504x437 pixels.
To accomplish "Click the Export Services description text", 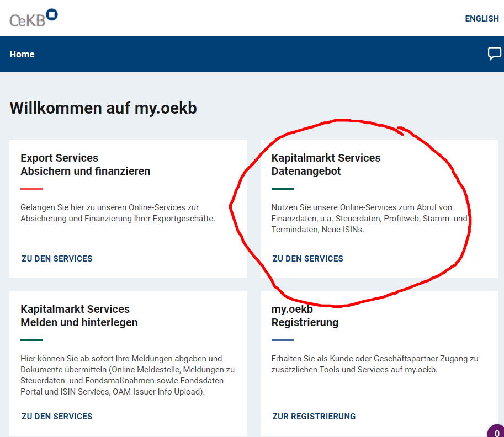I will pos(118,213).
